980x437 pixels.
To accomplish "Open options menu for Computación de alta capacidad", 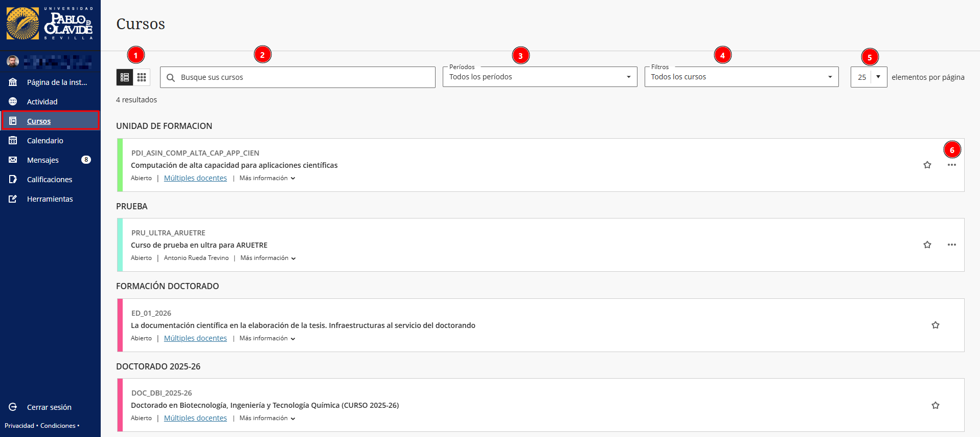I will 951,165.
